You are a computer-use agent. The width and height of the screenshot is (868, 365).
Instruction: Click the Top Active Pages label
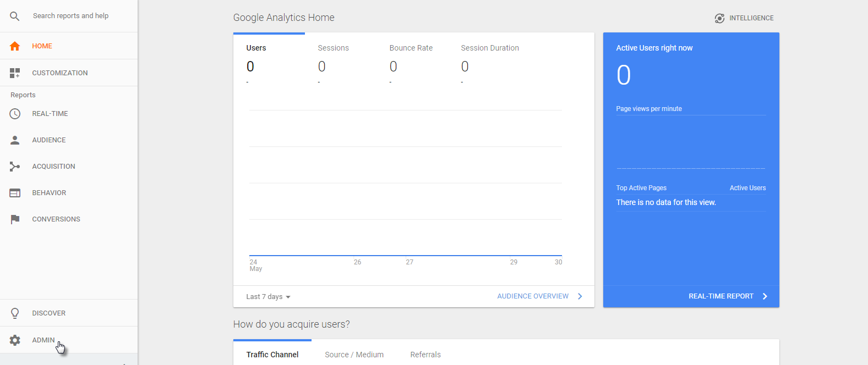coord(641,188)
